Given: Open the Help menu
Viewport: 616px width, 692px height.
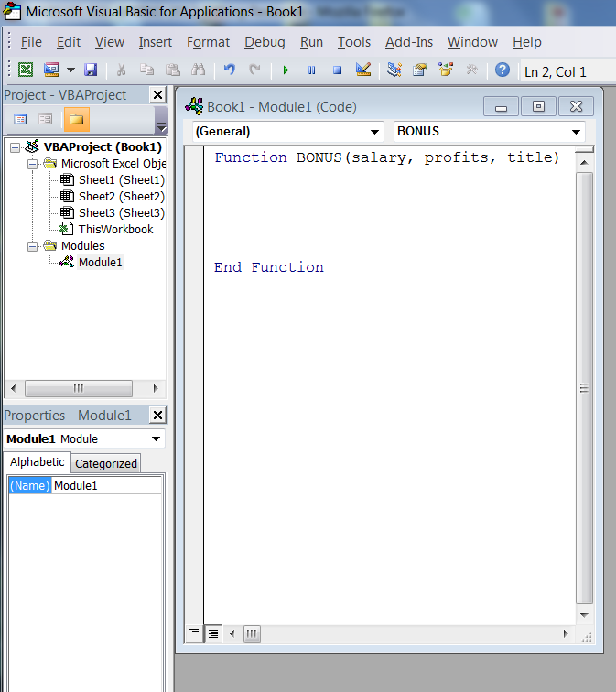Looking at the screenshot, I should tap(527, 42).
